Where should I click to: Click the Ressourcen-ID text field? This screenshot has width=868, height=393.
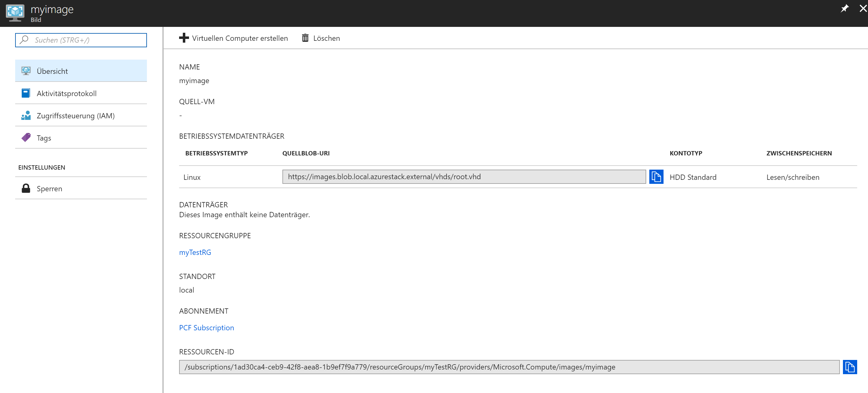point(509,367)
